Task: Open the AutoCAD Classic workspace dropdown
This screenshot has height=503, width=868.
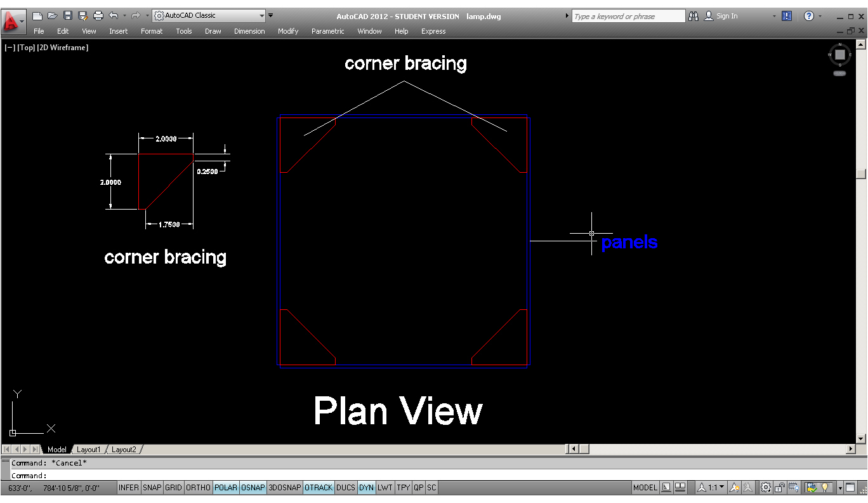Action: pos(209,16)
